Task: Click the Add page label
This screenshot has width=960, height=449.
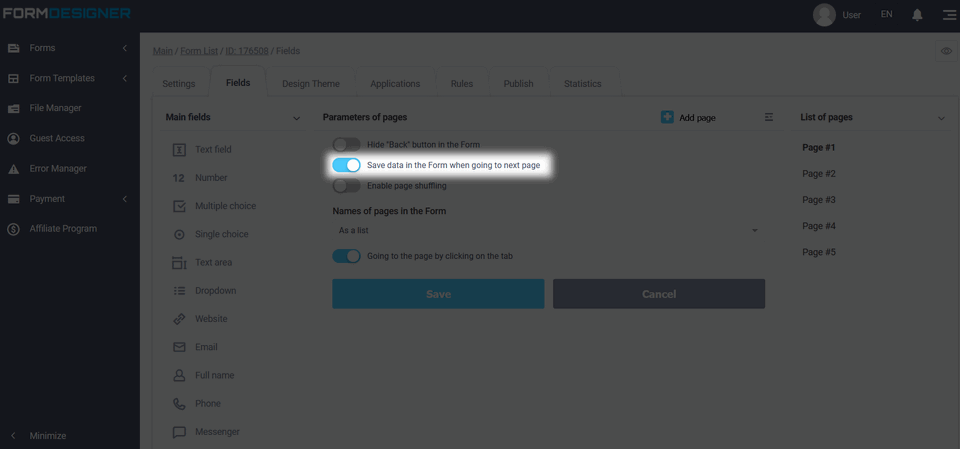Action: coord(697,118)
